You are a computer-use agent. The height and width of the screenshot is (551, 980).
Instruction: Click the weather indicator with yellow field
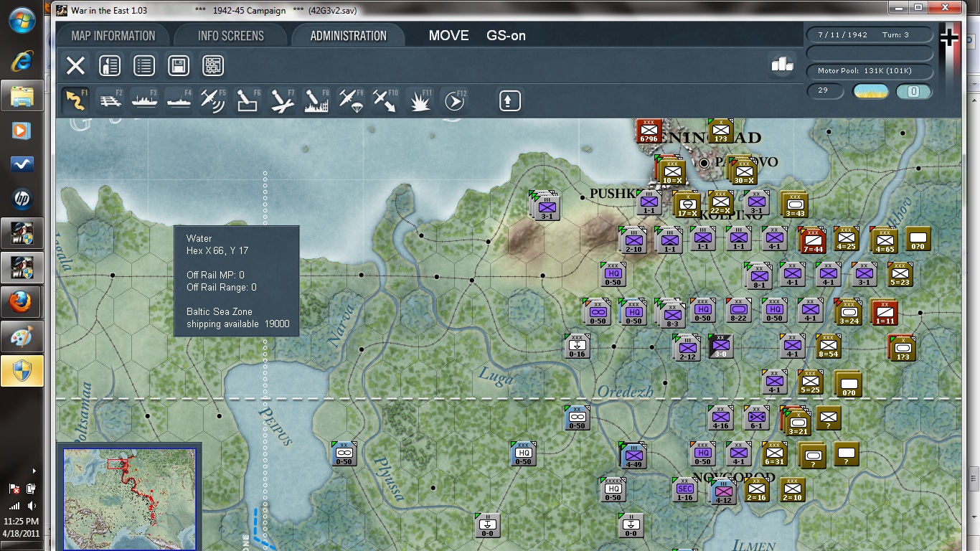pos(871,92)
